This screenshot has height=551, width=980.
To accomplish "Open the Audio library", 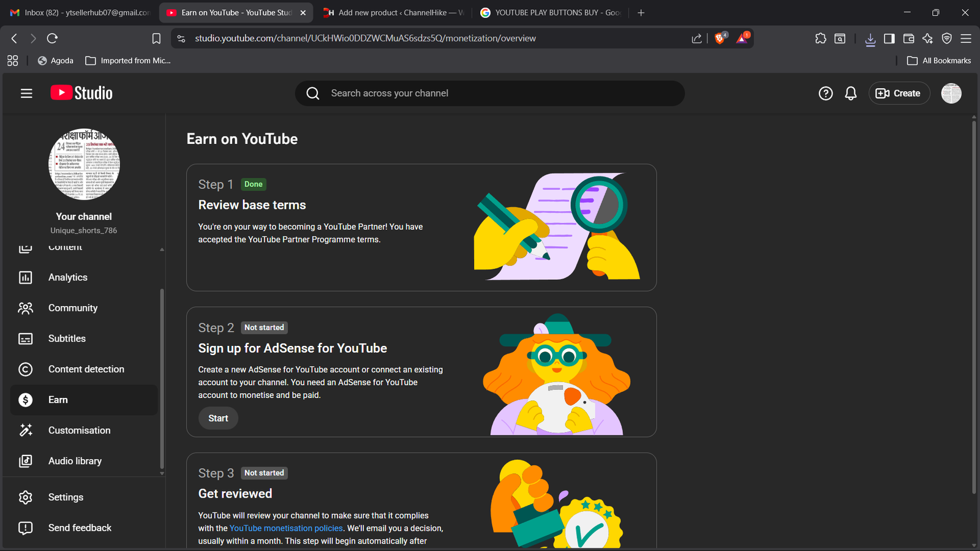I will [x=75, y=461].
